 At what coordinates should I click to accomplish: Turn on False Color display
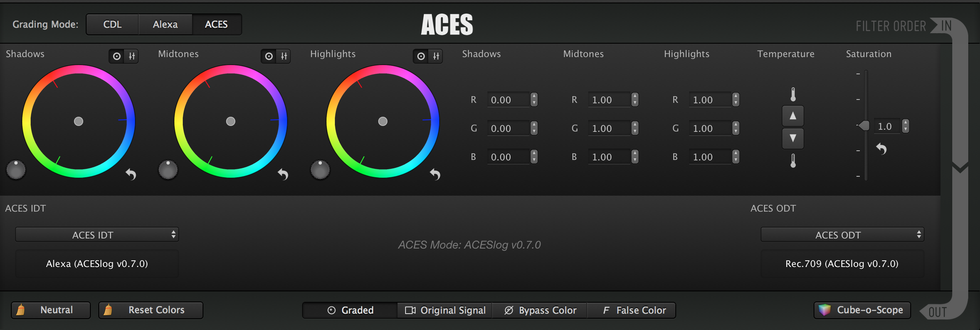coord(634,310)
